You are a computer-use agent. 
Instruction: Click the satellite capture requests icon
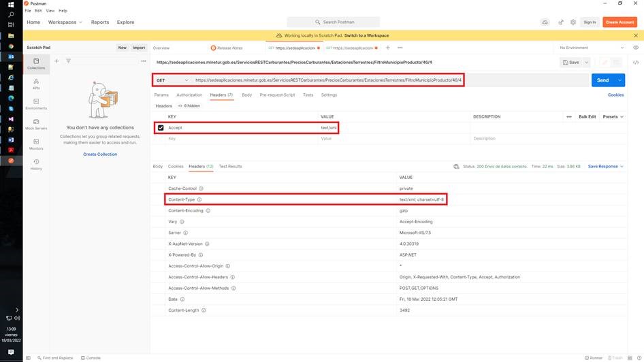561,22
